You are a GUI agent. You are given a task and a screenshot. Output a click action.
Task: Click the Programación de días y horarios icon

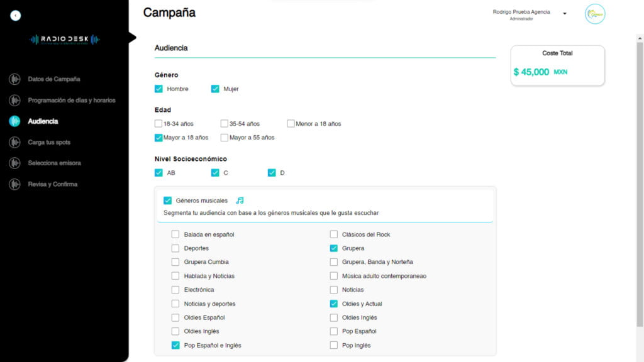tap(15, 100)
